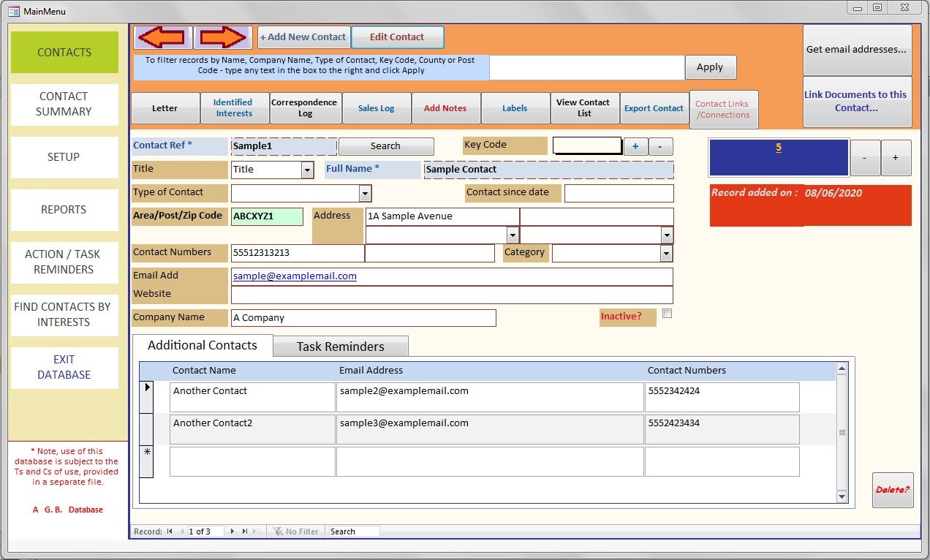Jump to first record in navigation bar
This screenshot has height=560, width=930.
coord(170,531)
